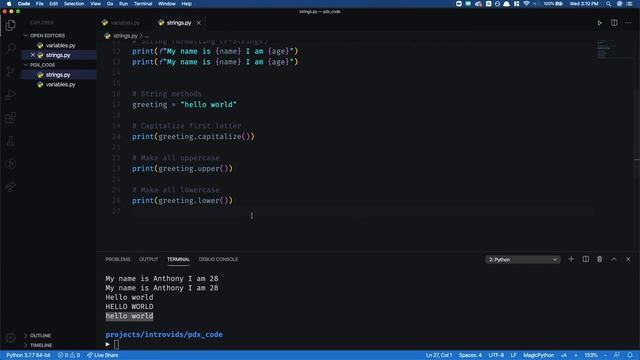640x360 pixels.
Task: Maximize the panel with the up chevron
Action: coord(614,259)
